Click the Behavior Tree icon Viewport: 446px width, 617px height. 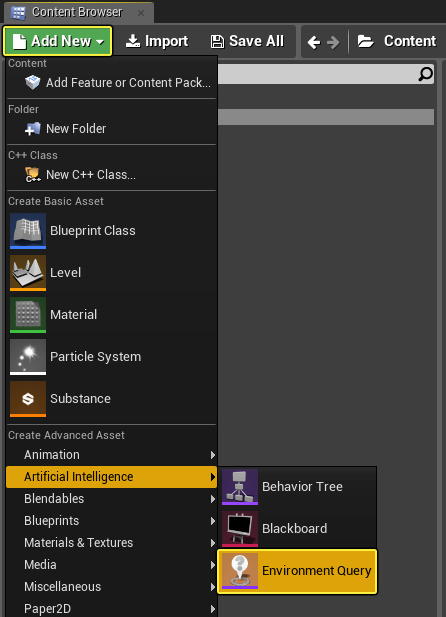240,487
